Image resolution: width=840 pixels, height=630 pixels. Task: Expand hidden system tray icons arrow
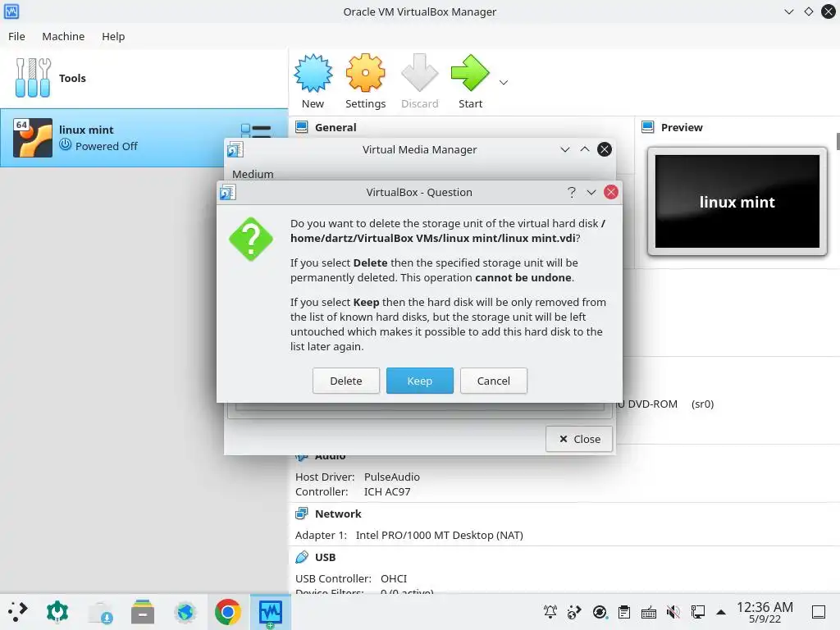[x=721, y=612]
